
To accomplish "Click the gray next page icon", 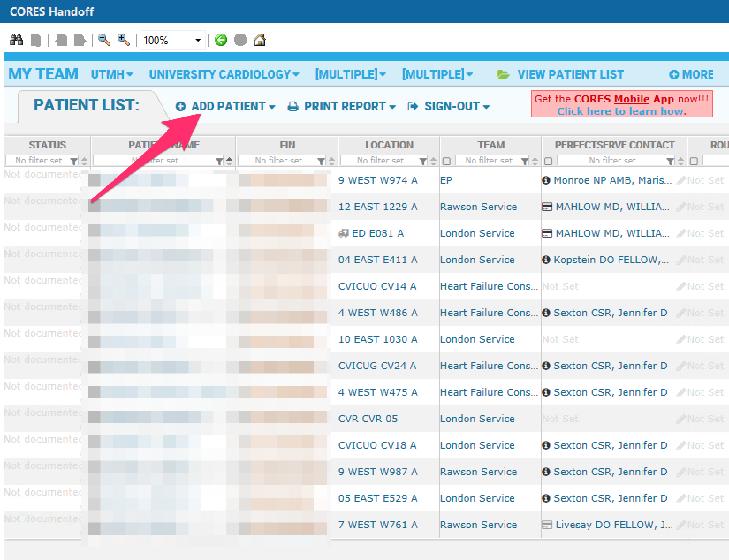I will point(80,40).
